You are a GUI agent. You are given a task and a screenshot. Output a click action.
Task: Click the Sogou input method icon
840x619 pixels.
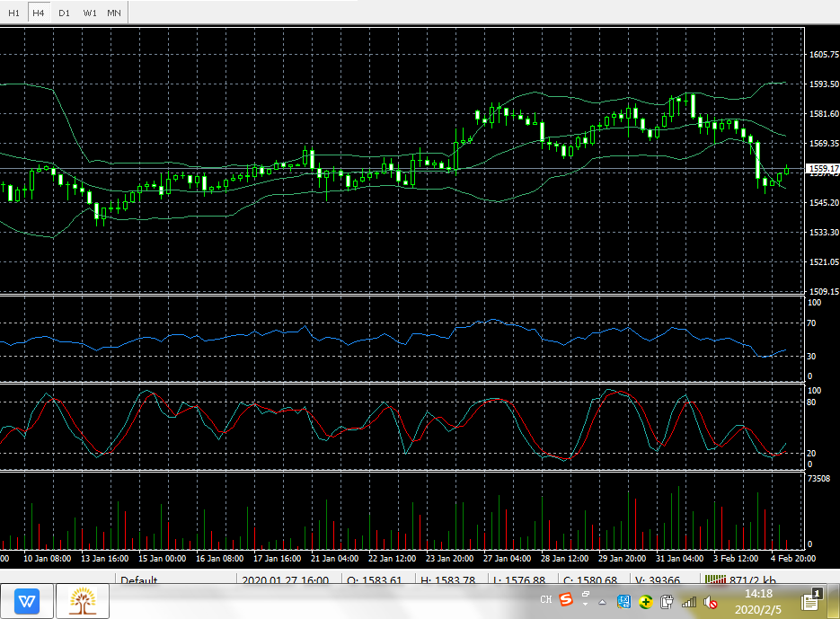point(566,599)
